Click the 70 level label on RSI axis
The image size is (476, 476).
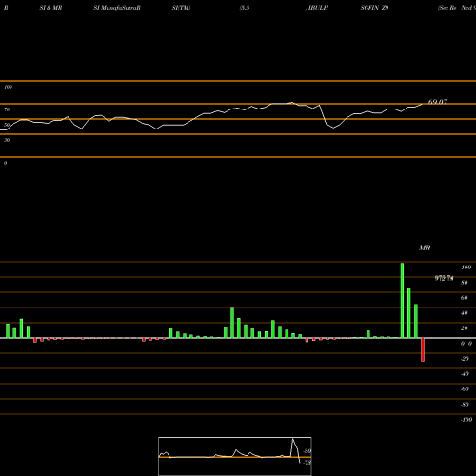coord(7,109)
